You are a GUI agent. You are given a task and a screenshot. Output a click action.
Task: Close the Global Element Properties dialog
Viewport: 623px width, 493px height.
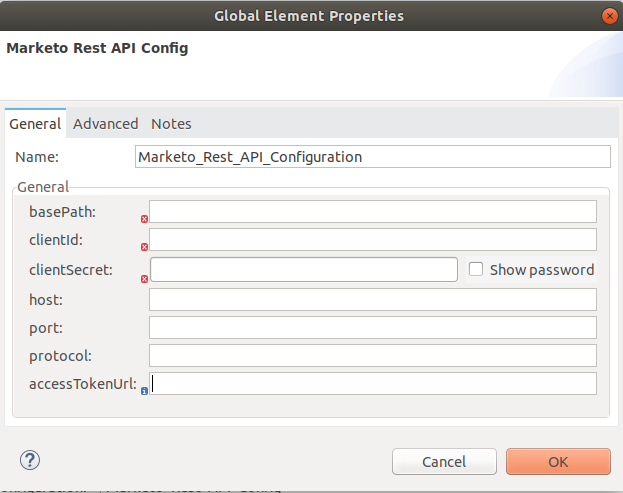tap(609, 16)
